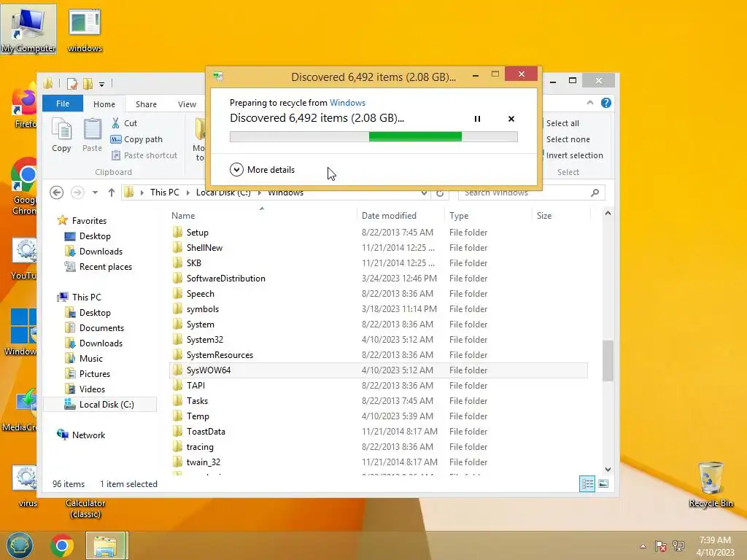Cancel the recycle operation with the X
Screen dimensions: 747x560
pyautogui.click(x=511, y=119)
